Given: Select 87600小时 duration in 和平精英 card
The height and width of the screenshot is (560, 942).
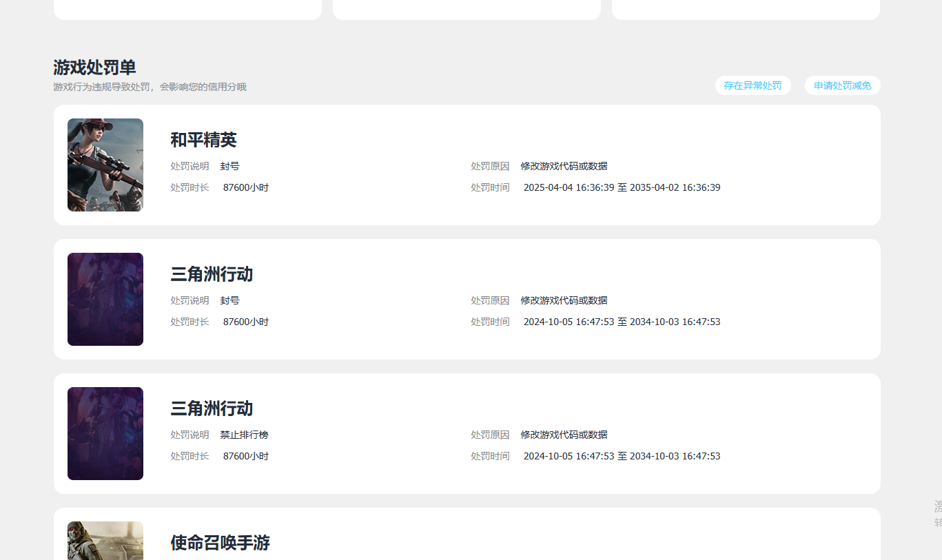Looking at the screenshot, I should tap(246, 187).
